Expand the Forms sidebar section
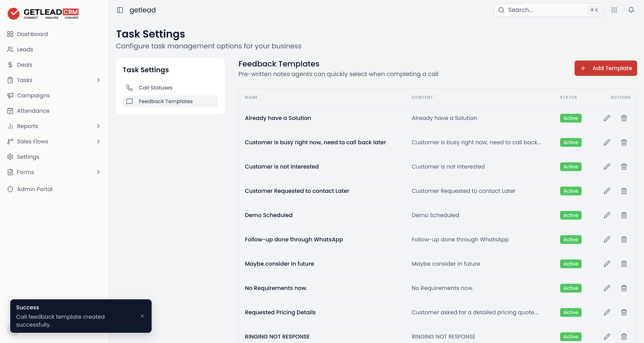 click(98, 172)
